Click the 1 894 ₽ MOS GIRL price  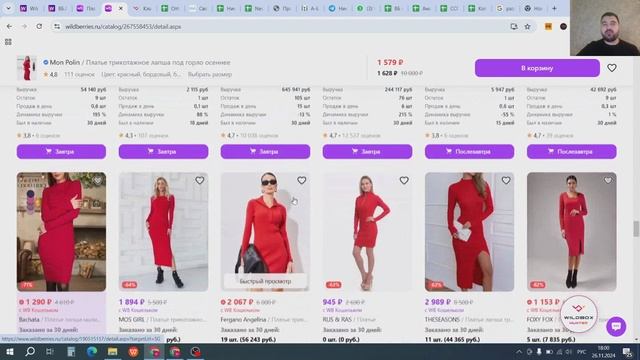131,302
